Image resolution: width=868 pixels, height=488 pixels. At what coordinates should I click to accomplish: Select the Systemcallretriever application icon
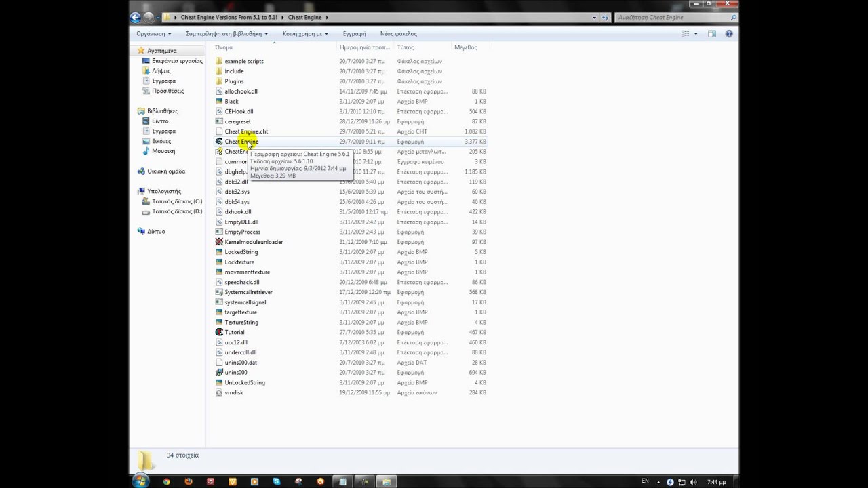pyautogui.click(x=219, y=292)
